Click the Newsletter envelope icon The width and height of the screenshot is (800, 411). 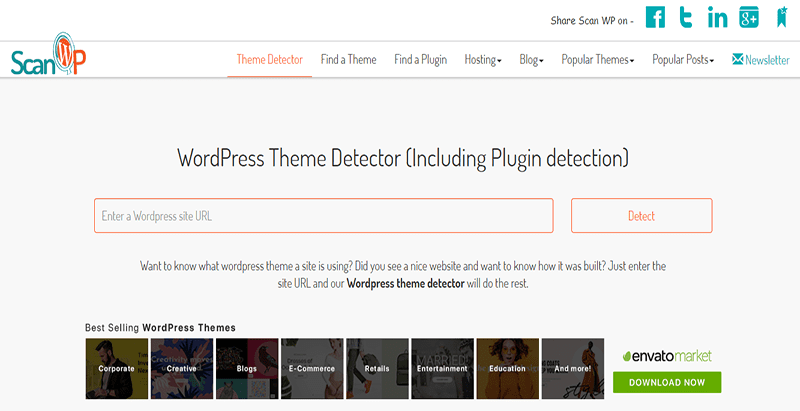click(x=738, y=59)
